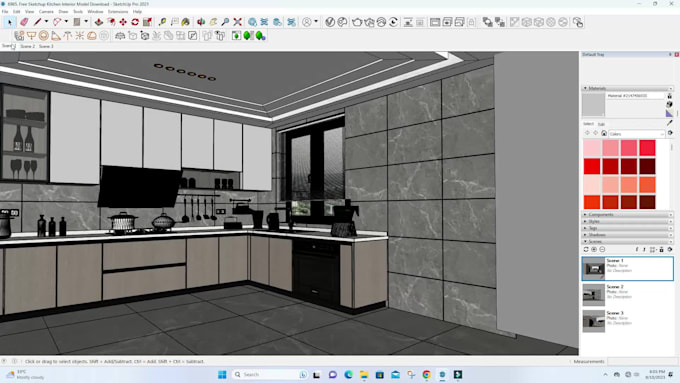Activate the Line pencil tool
Viewport: 680px width, 383px height.
pos(38,22)
